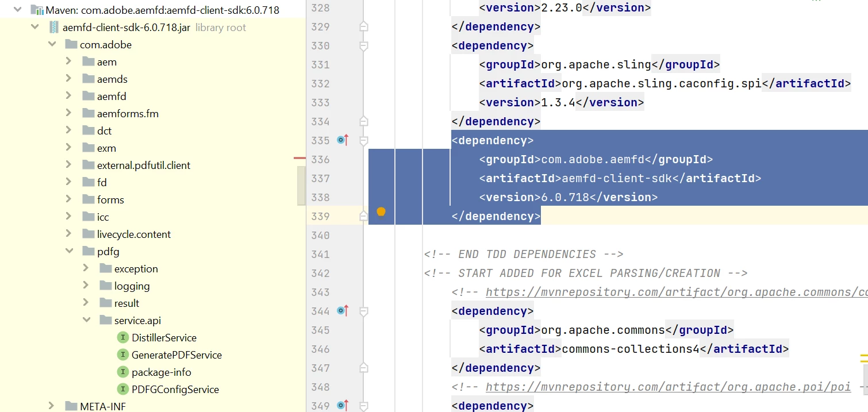Open the mvnrepository apache poi link
Viewport: 868px width, 412px height.
(x=668, y=387)
